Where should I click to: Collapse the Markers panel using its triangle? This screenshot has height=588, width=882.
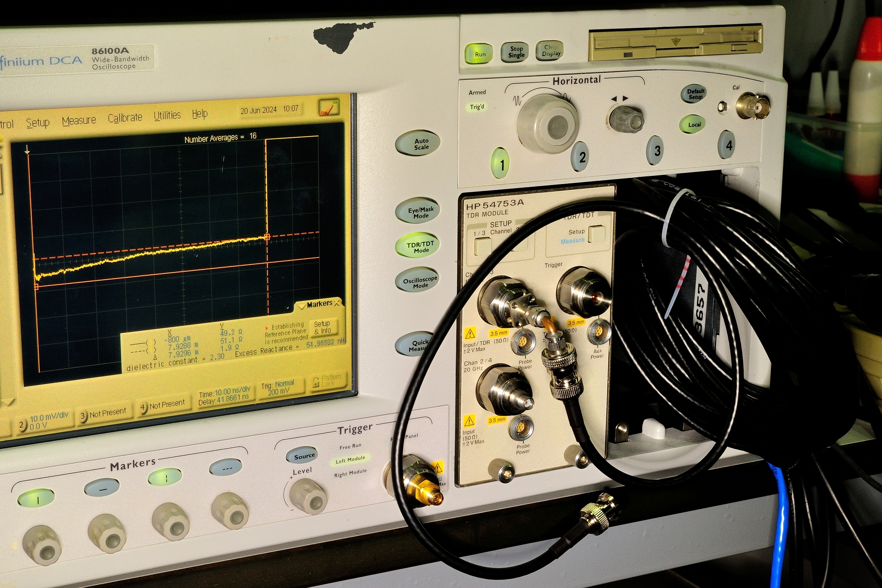coord(301,307)
